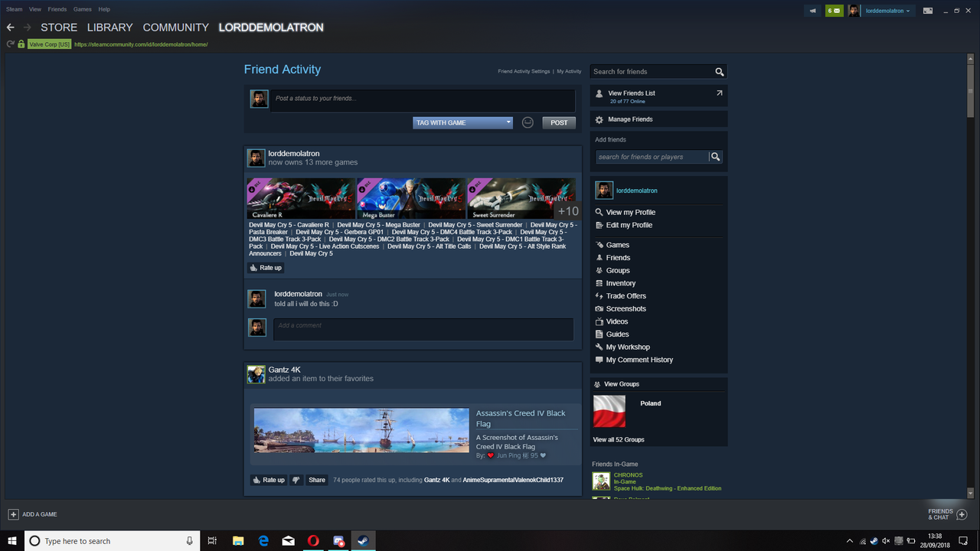Go forward with the right arrow
This screenshot has height=551, width=980.
[28, 28]
